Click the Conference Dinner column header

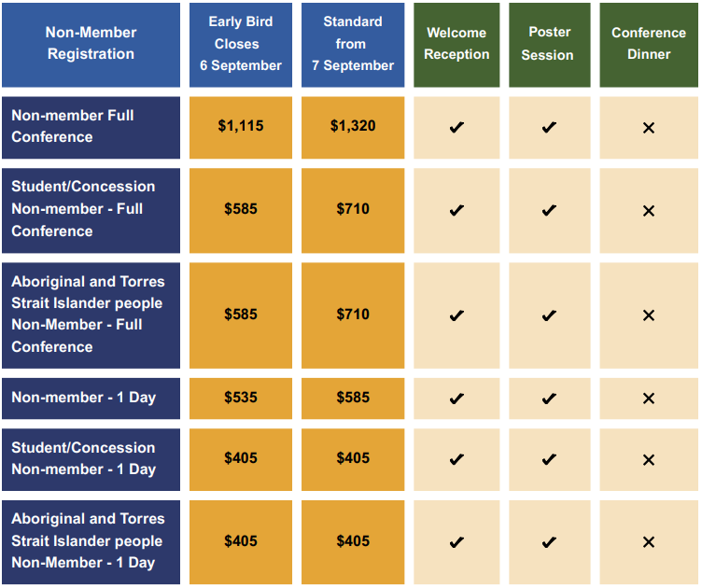[x=649, y=45]
